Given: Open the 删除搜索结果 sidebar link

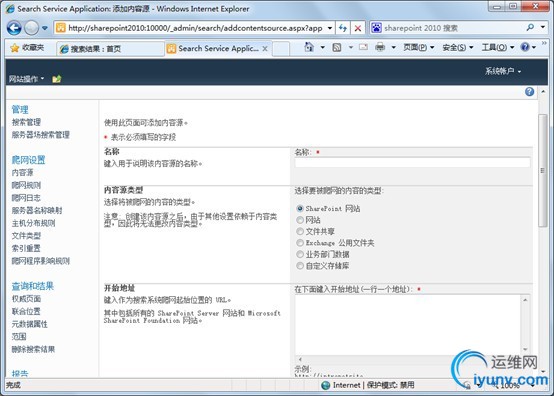Looking at the screenshot, I should pos(33,349).
